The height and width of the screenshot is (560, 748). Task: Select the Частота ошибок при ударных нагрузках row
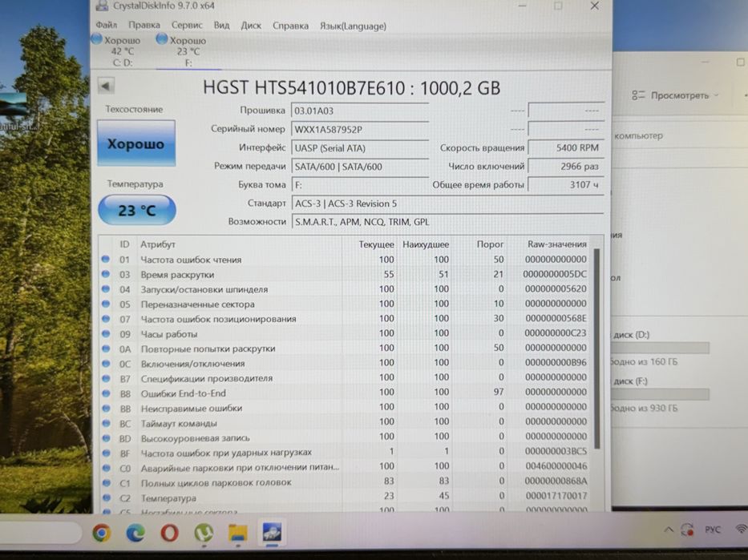pos(345,453)
